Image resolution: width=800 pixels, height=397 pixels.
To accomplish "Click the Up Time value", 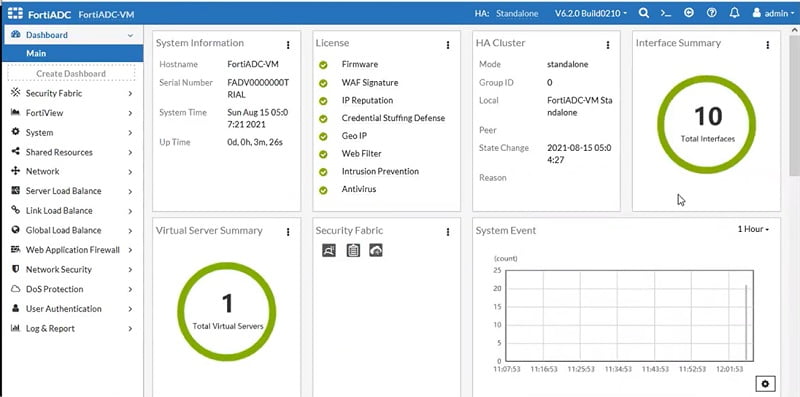I will coord(255,142).
